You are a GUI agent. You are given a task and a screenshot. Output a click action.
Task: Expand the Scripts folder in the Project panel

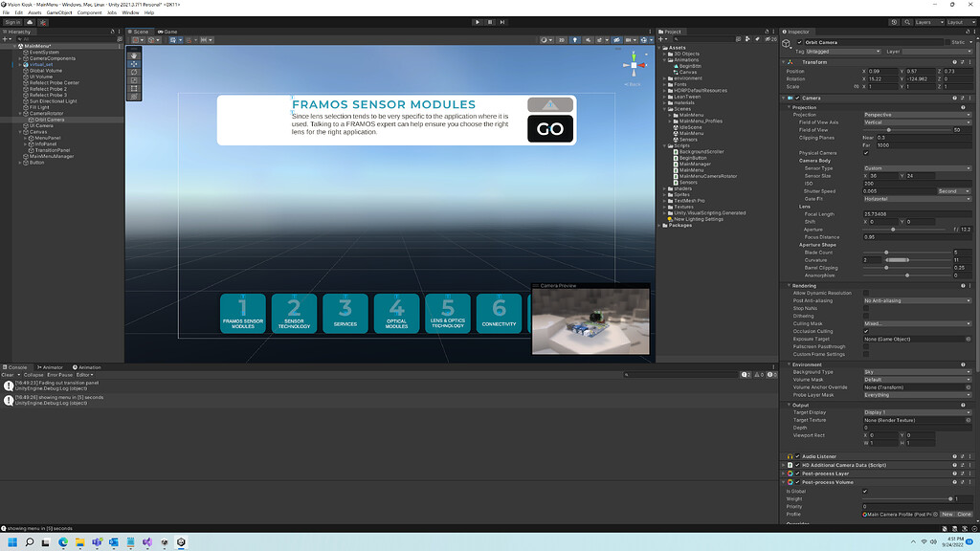[664, 145]
